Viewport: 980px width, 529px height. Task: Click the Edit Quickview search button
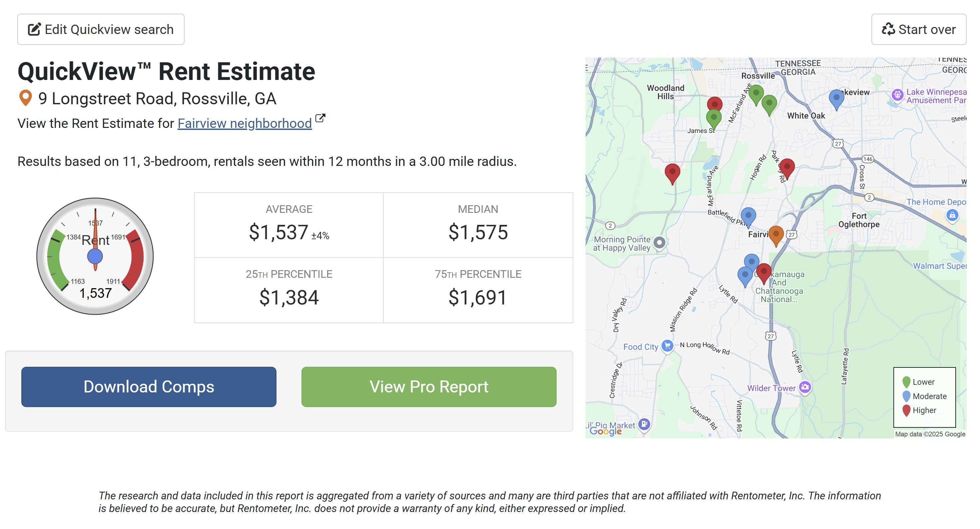pos(101,29)
